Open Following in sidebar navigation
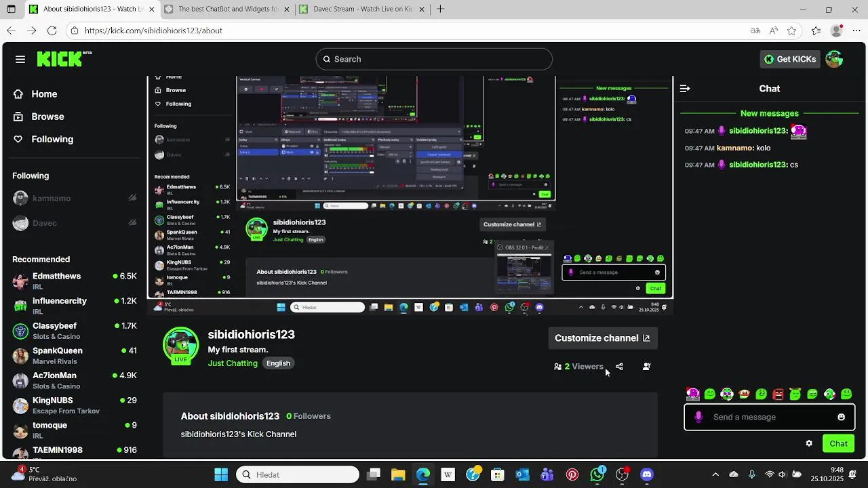 [x=52, y=139]
